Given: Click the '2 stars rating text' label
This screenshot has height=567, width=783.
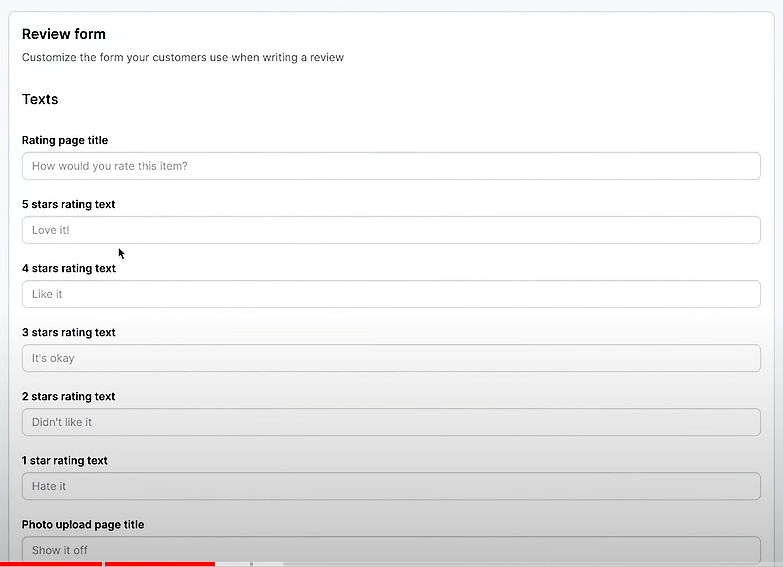Looking at the screenshot, I should click(x=68, y=396).
